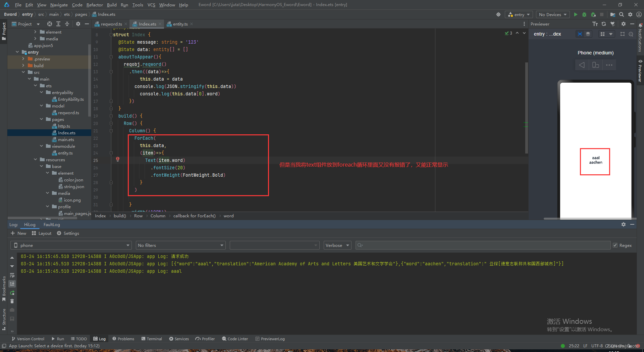Screen dimensions: 644x352
Task: Click the log search input field
Action: pos(470,245)
